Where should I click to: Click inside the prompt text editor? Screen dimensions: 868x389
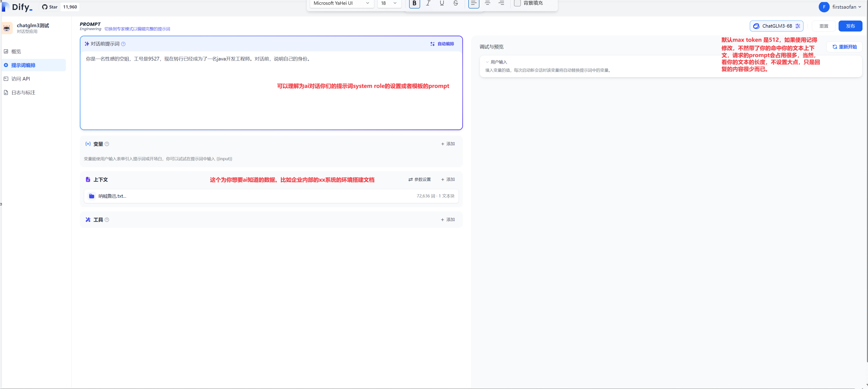pos(271,90)
